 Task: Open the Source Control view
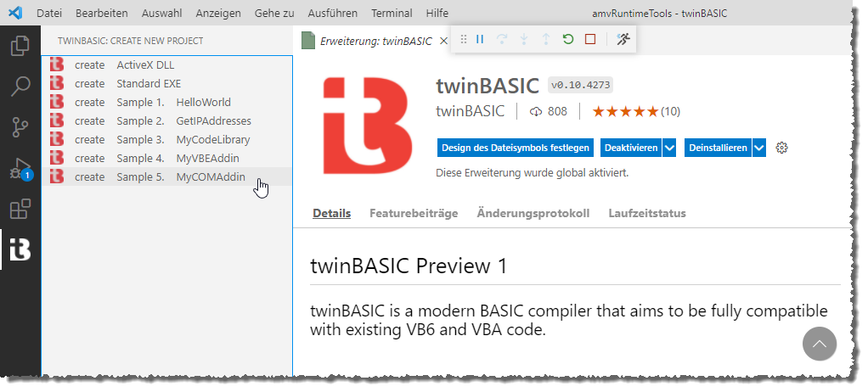(x=20, y=128)
